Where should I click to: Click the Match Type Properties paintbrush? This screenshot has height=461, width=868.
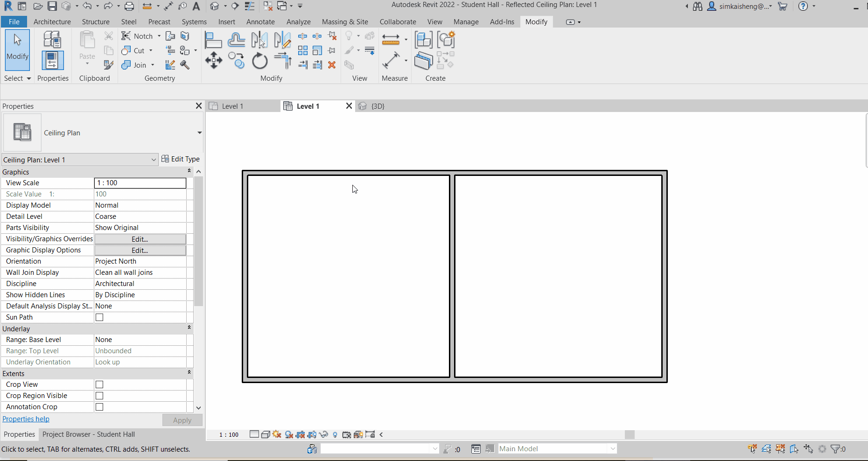(109, 65)
